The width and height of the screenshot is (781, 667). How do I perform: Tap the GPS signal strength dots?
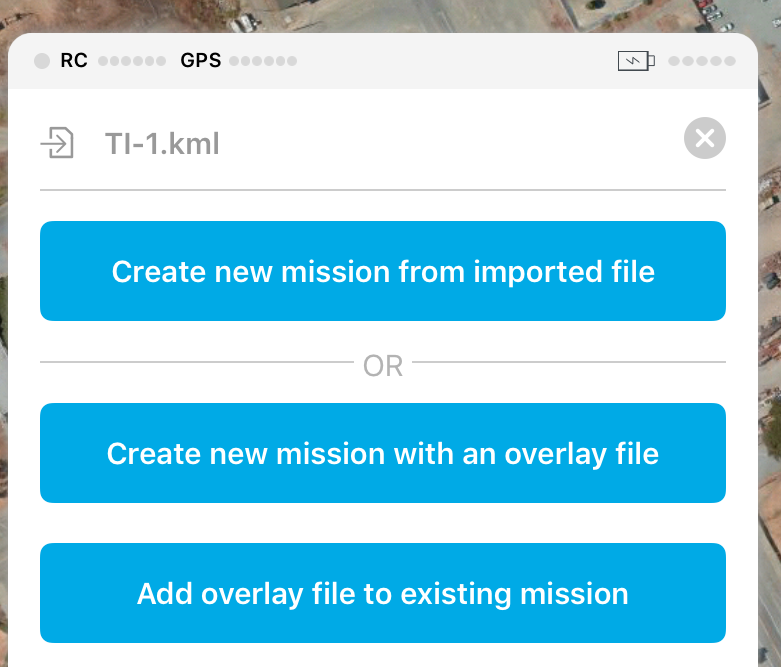pos(263,61)
